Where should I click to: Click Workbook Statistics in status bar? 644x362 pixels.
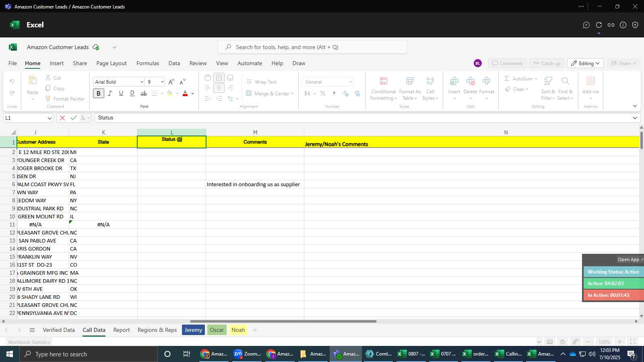(29, 342)
